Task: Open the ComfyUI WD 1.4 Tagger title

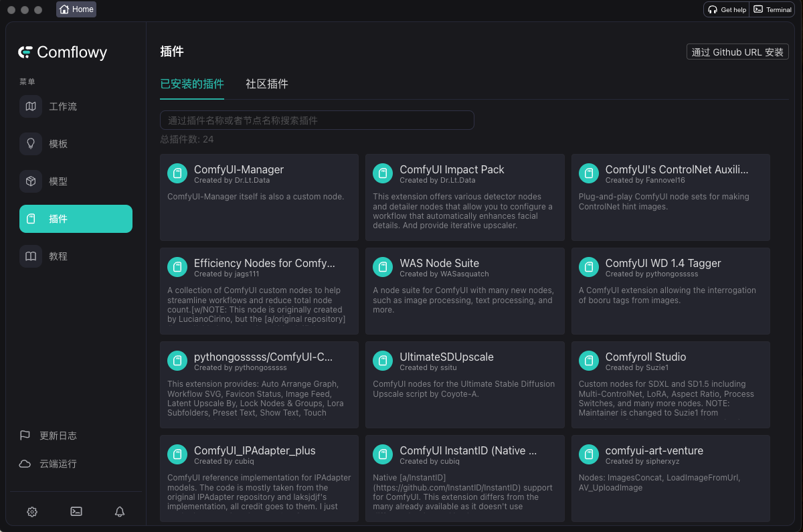Action: pyautogui.click(x=663, y=264)
